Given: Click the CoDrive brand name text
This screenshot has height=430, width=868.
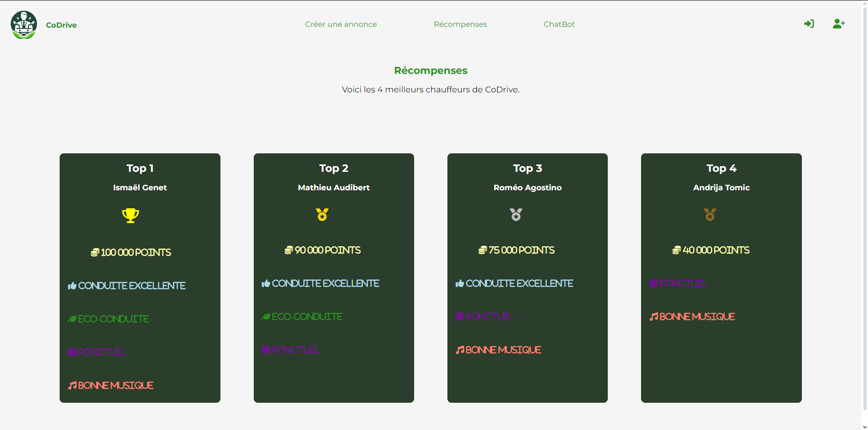Looking at the screenshot, I should [x=61, y=25].
